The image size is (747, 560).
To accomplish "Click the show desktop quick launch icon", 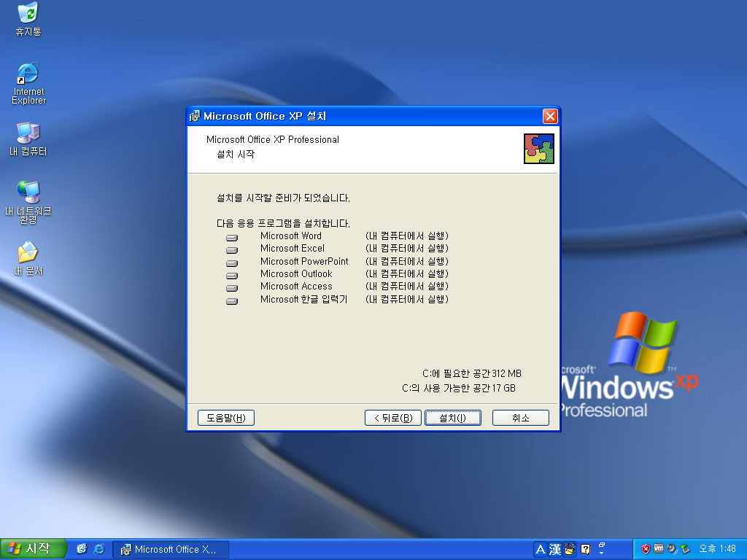I will pyautogui.click(x=82, y=549).
